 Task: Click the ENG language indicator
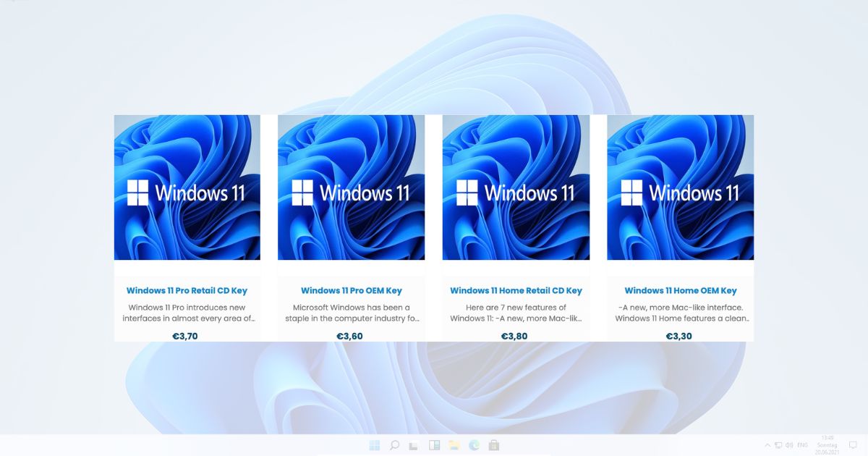[803, 445]
